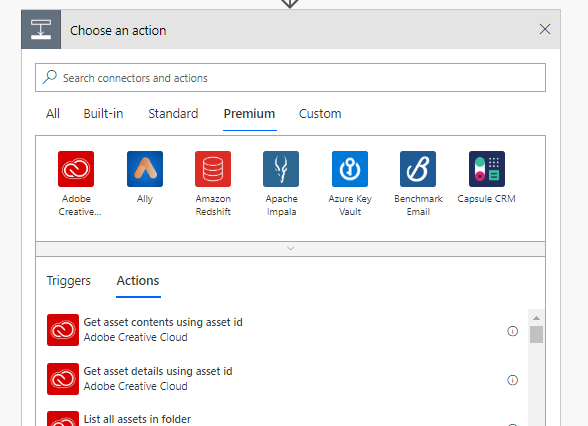This screenshot has height=426, width=588.
Task: Switch to the All connectors tab
Action: [x=53, y=114]
